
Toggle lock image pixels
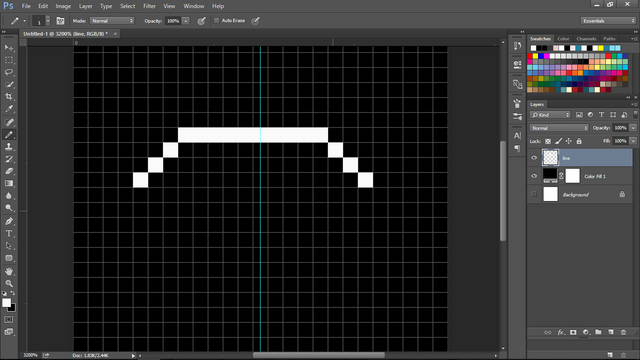coord(558,141)
